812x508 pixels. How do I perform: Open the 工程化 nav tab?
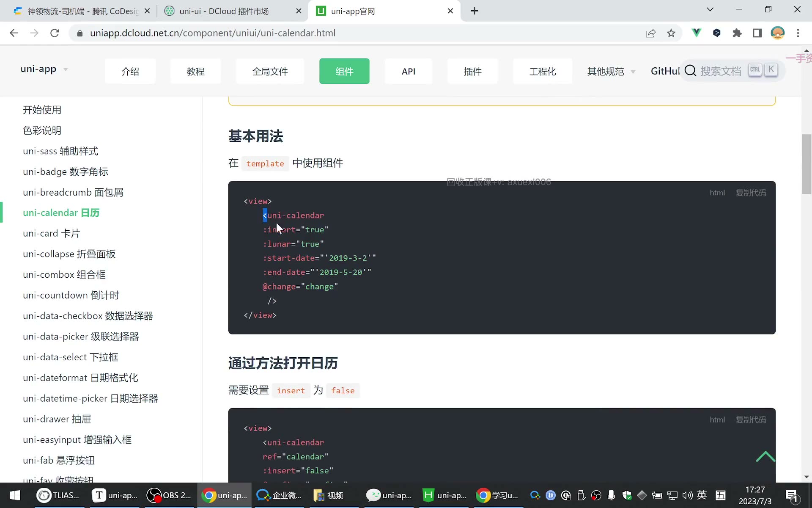[543, 71]
